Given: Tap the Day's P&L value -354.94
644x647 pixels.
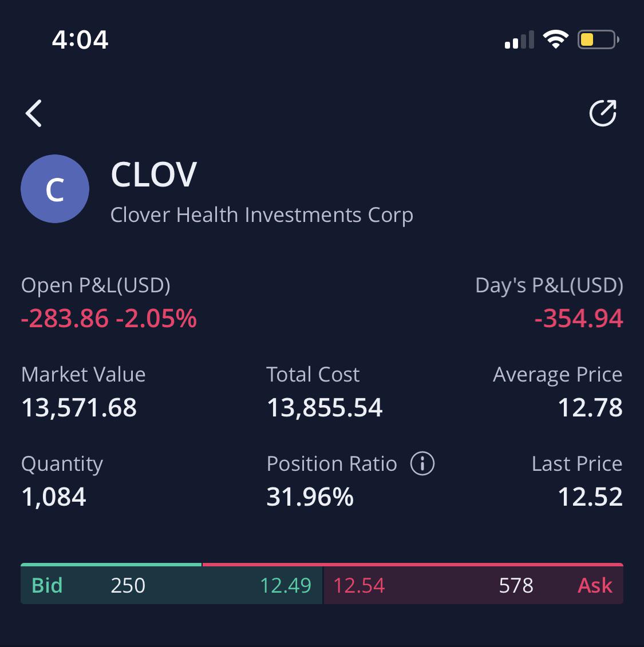Looking at the screenshot, I should 578,319.
